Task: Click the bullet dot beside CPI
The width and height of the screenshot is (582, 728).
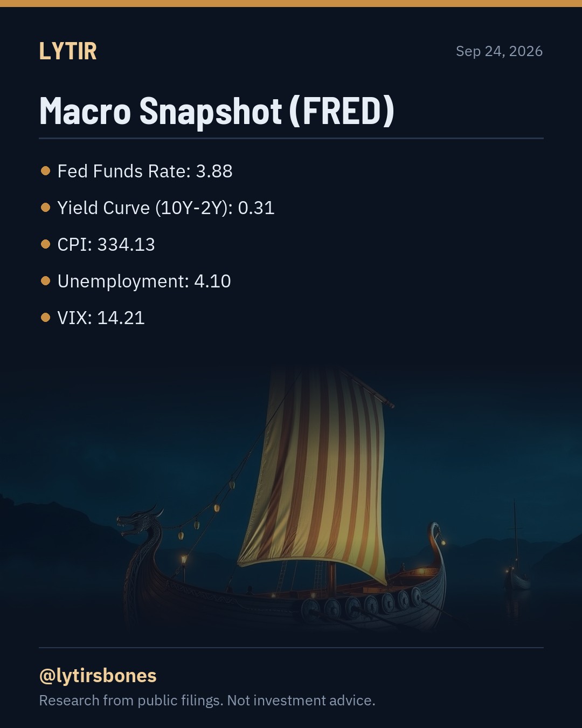Action: [x=45, y=244]
